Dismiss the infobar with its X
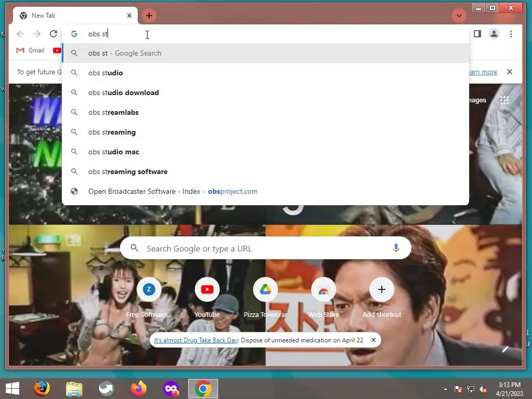Screen dimensions: 532x399 pos(509,72)
